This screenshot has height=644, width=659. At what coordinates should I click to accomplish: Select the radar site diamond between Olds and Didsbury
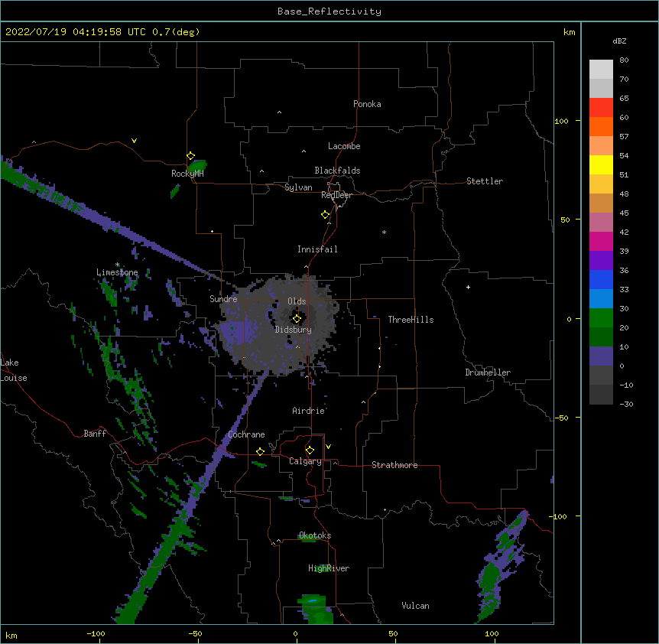tap(297, 319)
